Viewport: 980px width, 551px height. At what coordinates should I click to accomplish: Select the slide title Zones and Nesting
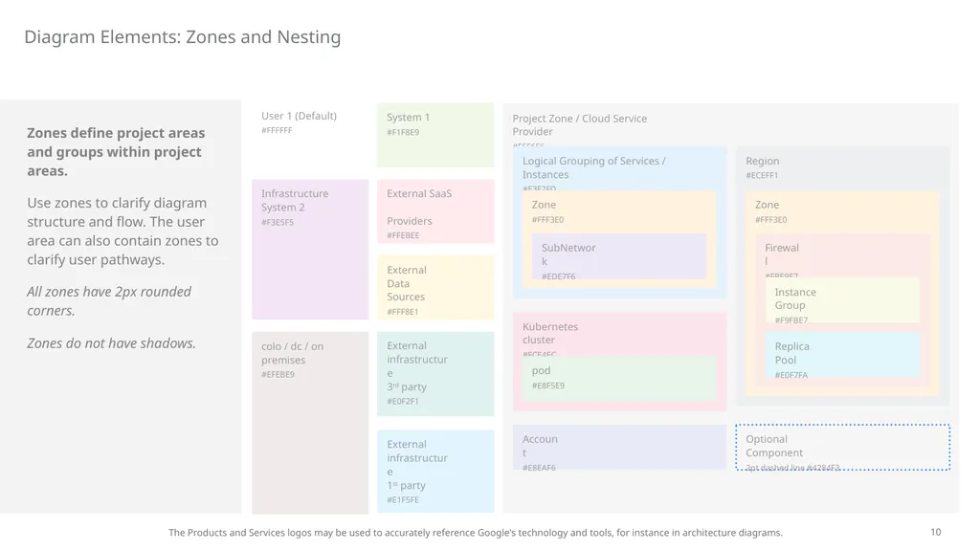tap(183, 37)
